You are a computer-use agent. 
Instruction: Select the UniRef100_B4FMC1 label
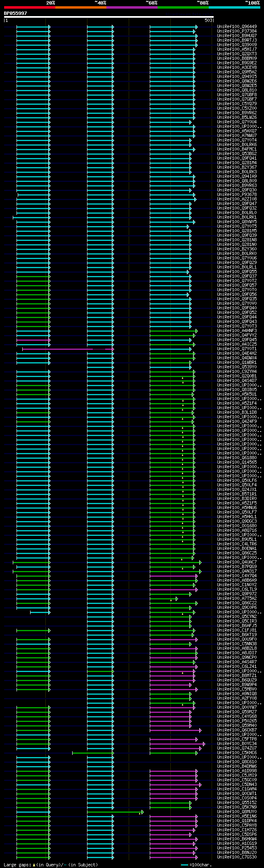point(237,149)
